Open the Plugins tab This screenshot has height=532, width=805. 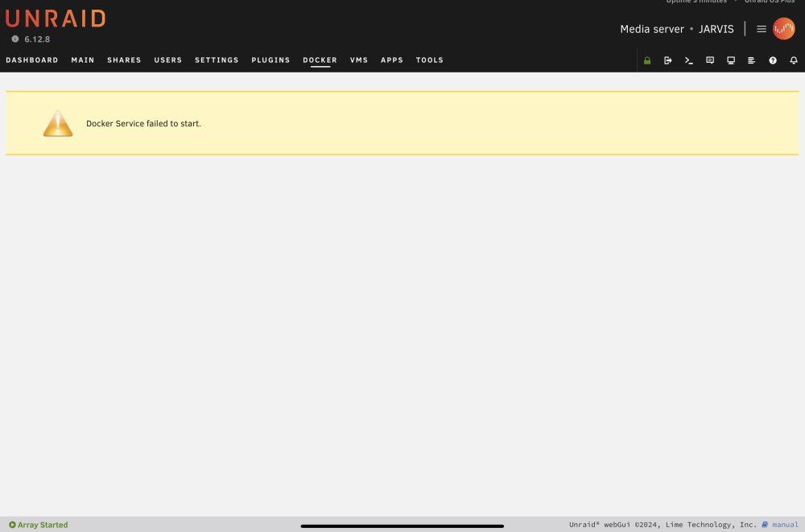coord(270,60)
